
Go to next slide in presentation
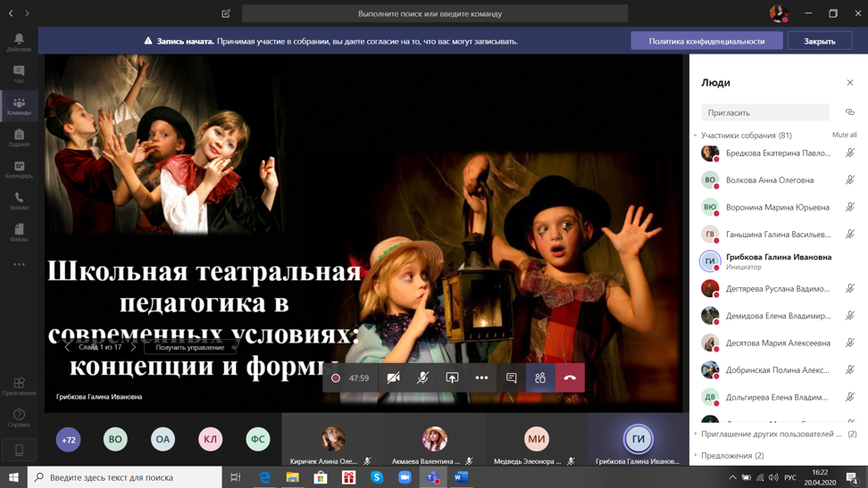[x=134, y=347]
